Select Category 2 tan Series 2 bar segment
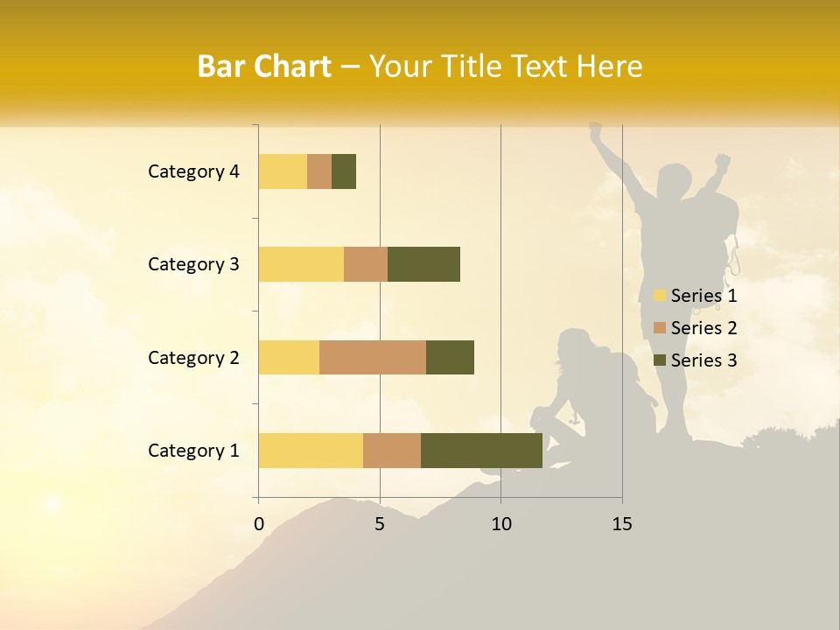Screen dimensions: 840x630 (373, 357)
